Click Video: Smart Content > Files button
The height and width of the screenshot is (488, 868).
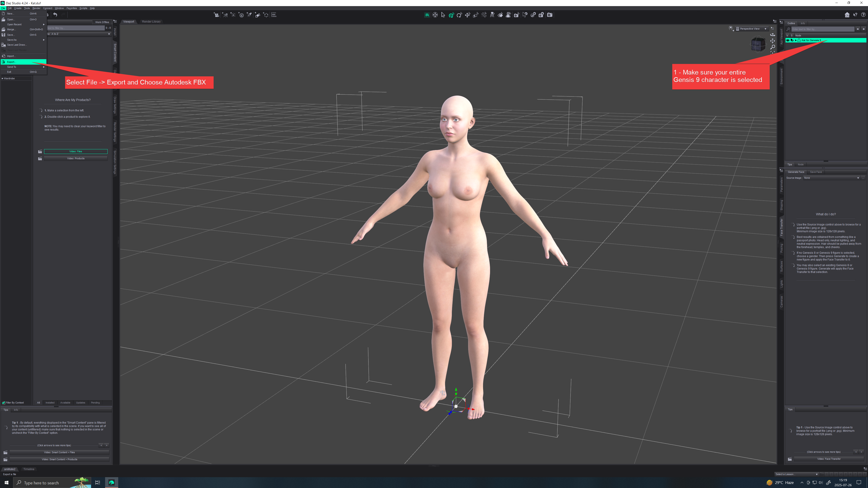click(59, 453)
